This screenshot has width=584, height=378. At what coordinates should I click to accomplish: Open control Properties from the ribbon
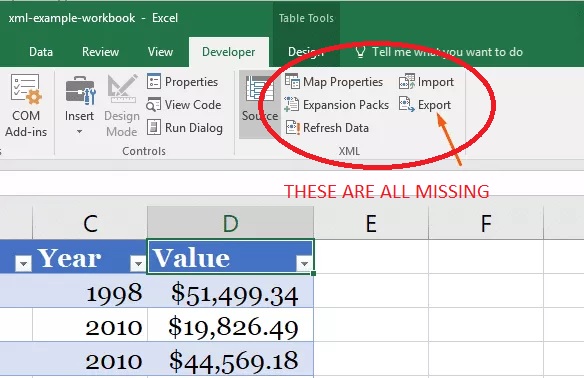tap(182, 82)
